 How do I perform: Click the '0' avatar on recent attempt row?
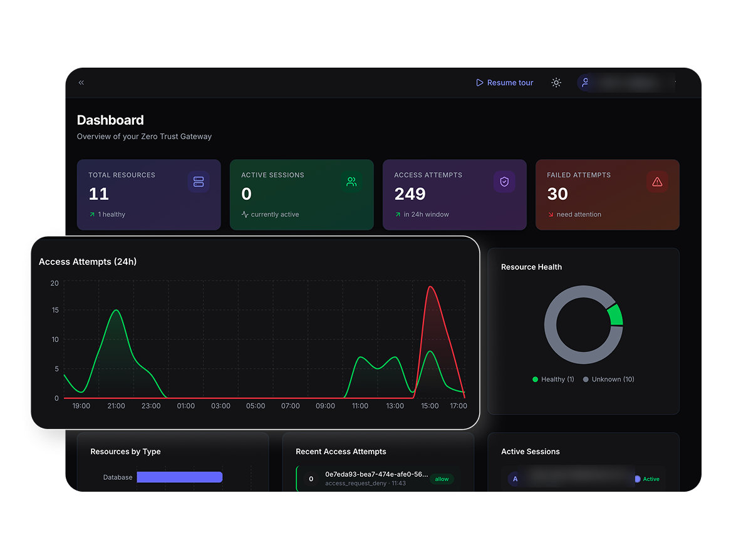(x=311, y=479)
